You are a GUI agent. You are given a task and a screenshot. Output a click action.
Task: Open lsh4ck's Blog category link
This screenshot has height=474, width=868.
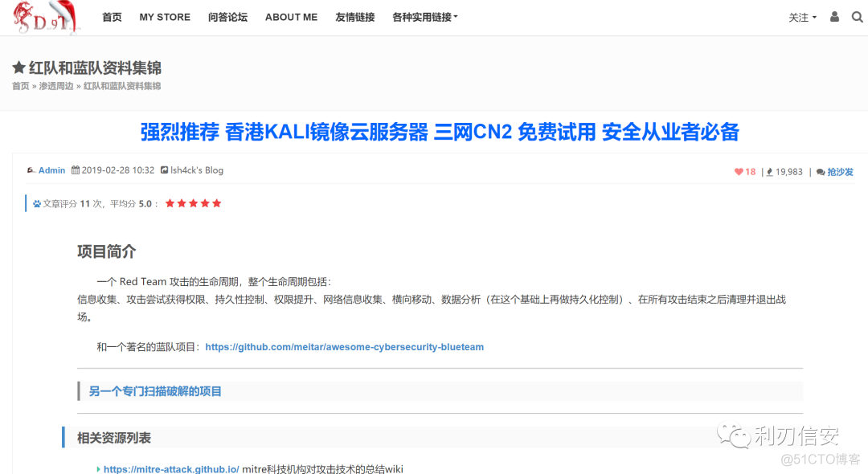[x=197, y=170]
